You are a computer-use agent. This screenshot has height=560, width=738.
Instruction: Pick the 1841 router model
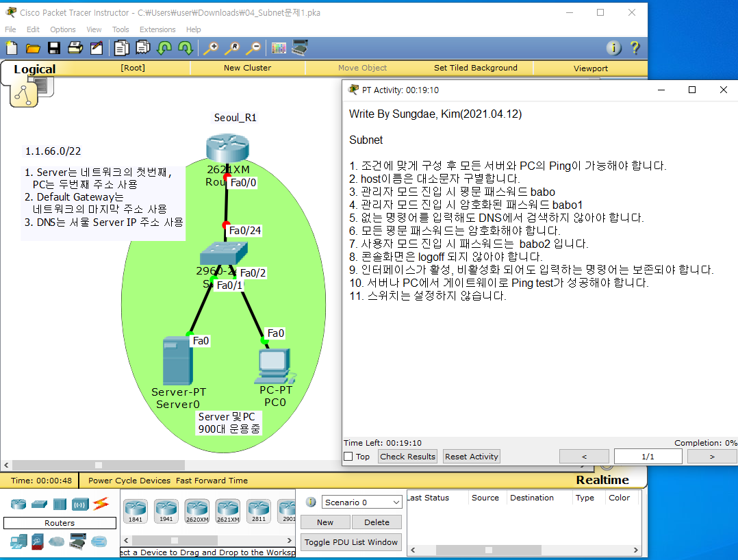136,511
